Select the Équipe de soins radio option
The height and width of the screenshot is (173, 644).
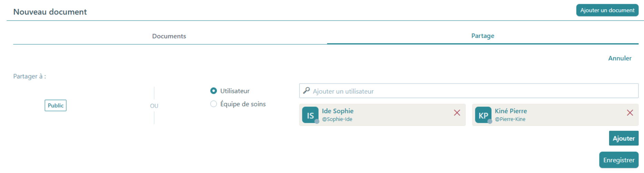click(x=213, y=104)
